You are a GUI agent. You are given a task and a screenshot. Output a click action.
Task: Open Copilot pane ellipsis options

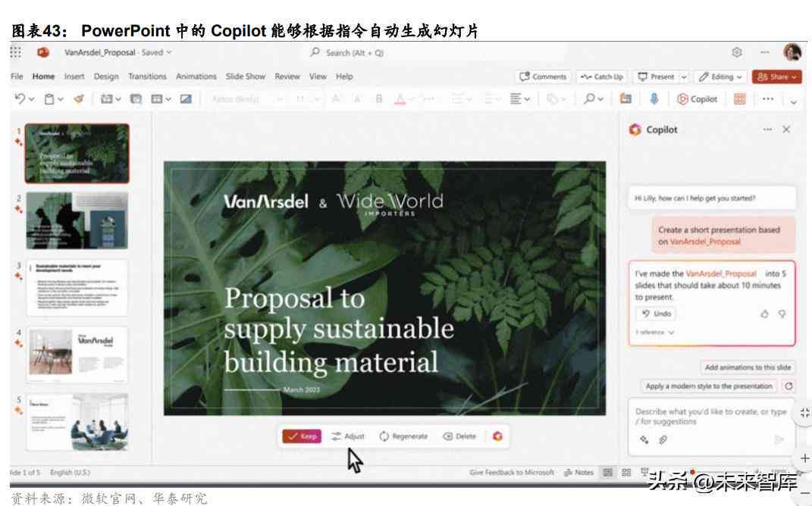tap(767, 130)
